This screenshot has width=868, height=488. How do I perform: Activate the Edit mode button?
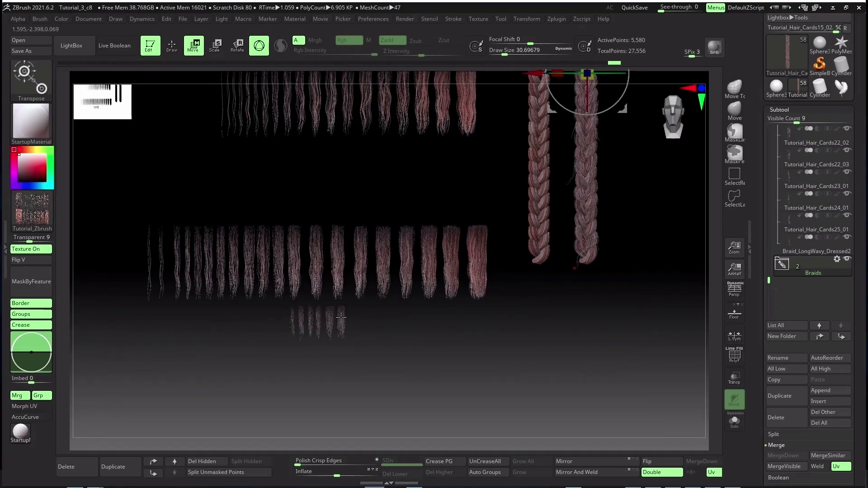[x=150, y=45]
